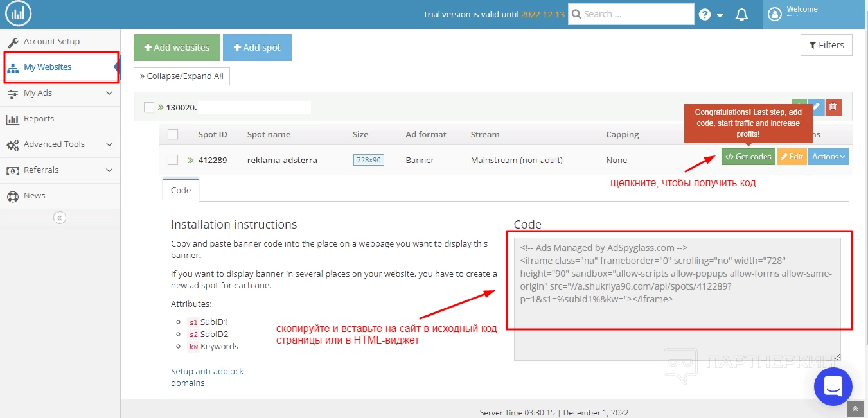Click the AdSpyglass logo in the header

pyautogui.click(x=18, y=13)
